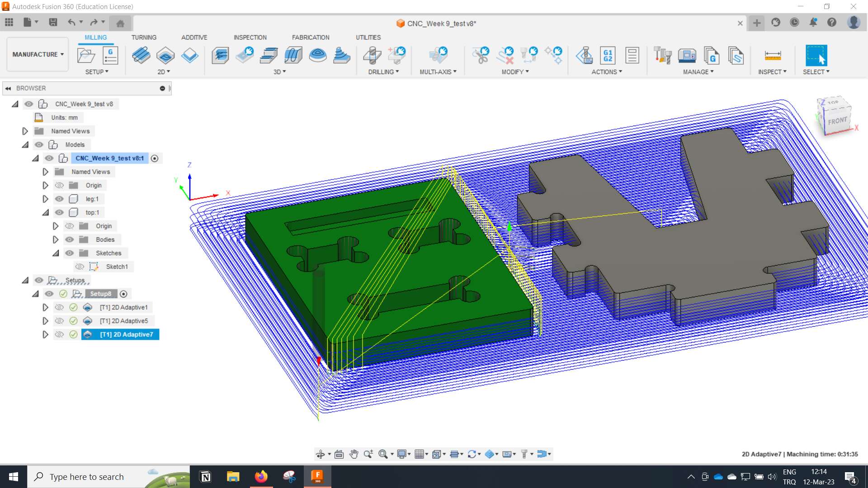Open the Data Panel grid icon

(x=9, y=22)
